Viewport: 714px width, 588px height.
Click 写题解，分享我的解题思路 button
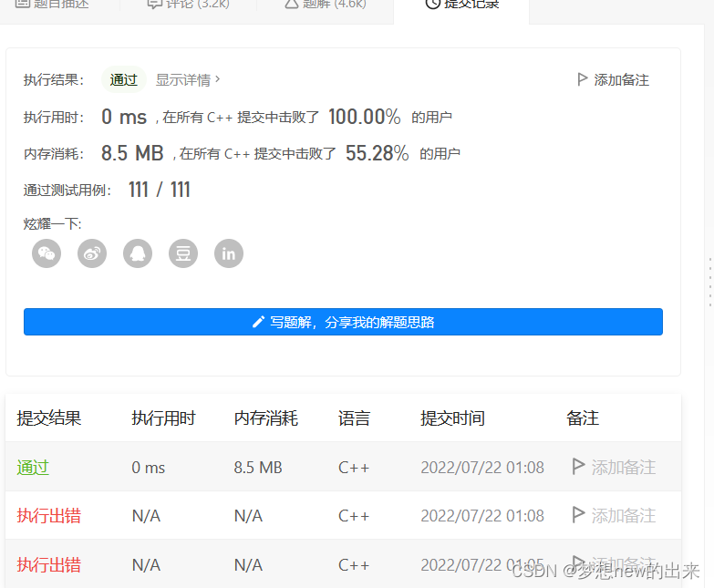tap(344, 322)
